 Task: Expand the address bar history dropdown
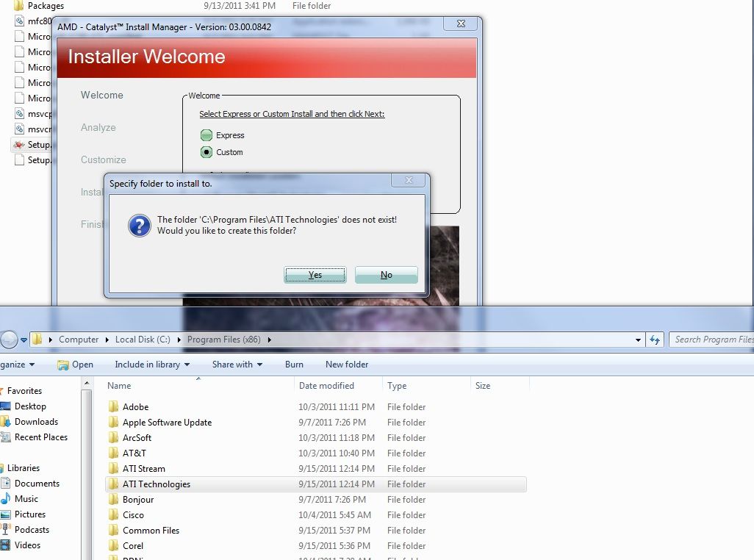(638, 340)
